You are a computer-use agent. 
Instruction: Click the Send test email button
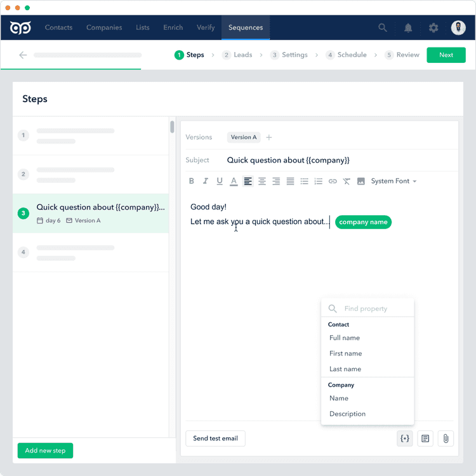(x=215, y=439)
